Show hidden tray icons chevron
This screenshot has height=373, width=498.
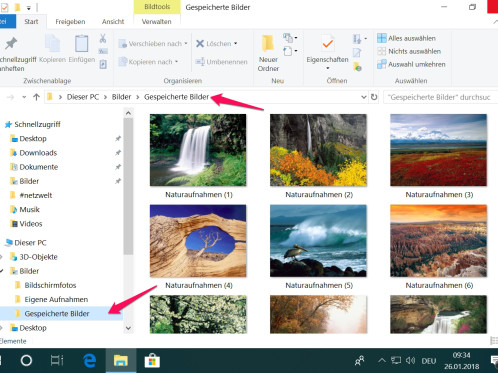point(382,360)
